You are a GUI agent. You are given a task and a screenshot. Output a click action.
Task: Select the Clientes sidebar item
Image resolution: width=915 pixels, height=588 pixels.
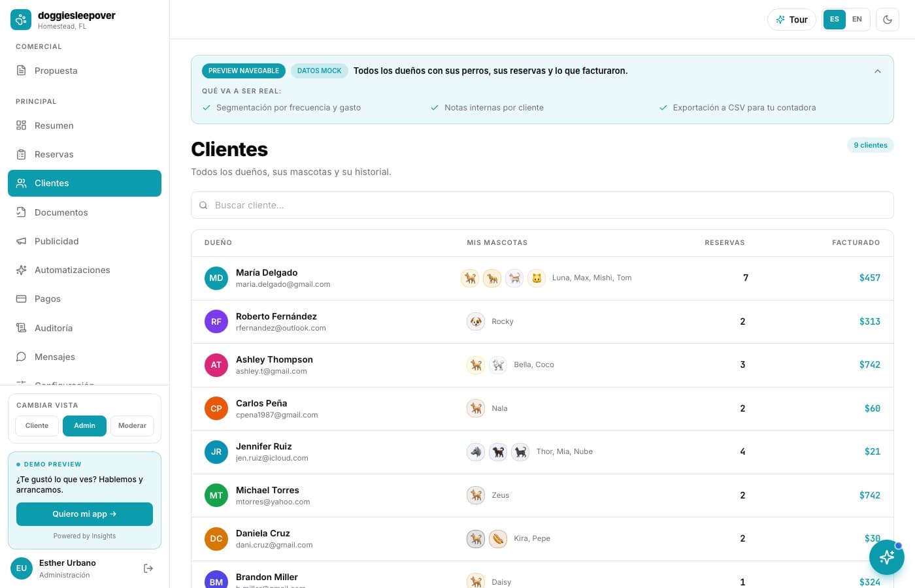pyautogui.click(x=84, y=183)
